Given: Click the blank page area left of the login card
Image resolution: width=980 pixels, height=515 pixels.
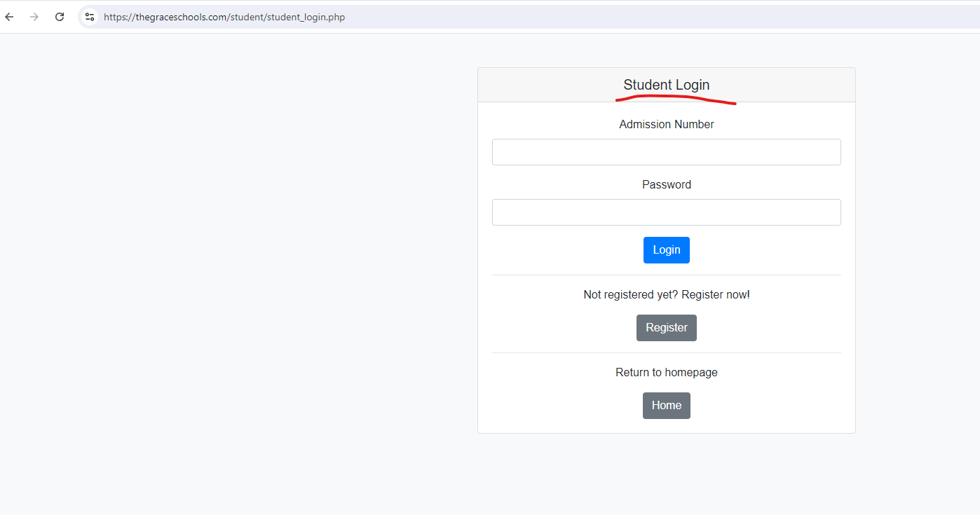Looking at the screenshot, I should [x=238, y=273].
